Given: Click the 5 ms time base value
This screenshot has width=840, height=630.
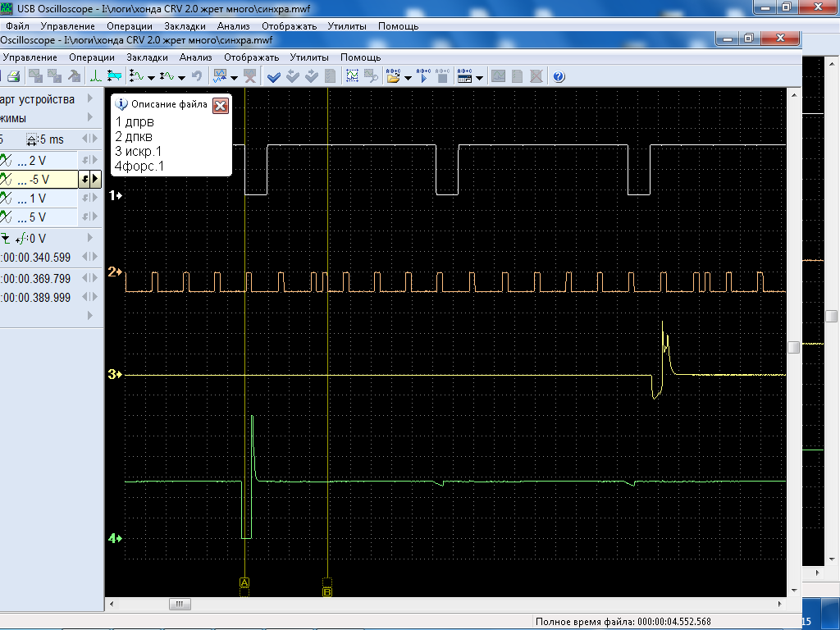Looking at the screenshot, I should pos(52,139).
